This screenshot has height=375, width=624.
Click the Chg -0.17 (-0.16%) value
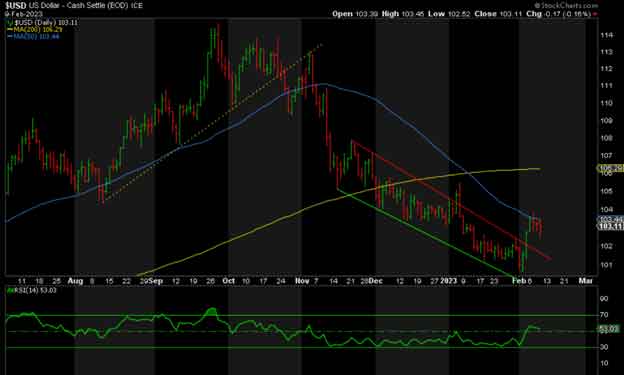point(559,14)
